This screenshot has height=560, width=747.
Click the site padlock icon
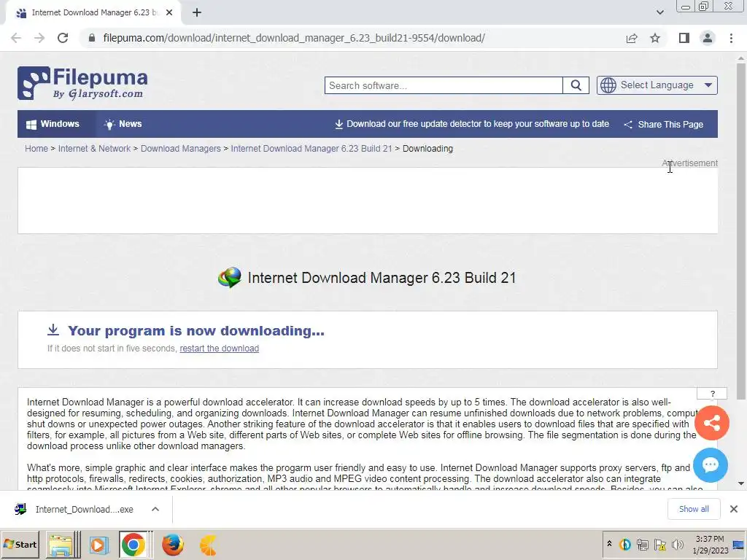(92, 38)
